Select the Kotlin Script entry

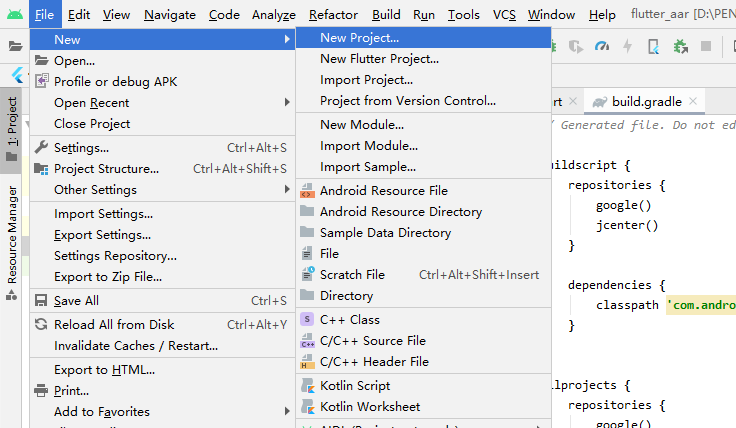pyautogui.click(x=355, y=386)
